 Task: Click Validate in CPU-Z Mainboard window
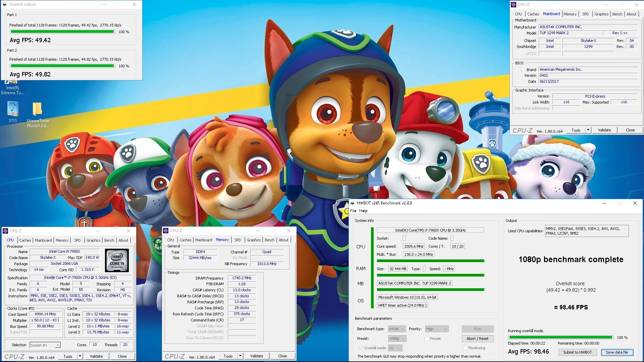click(x=604, y=130)
